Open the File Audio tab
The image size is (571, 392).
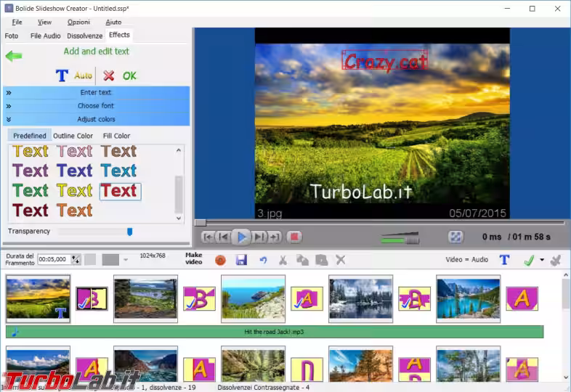point(45,36)
